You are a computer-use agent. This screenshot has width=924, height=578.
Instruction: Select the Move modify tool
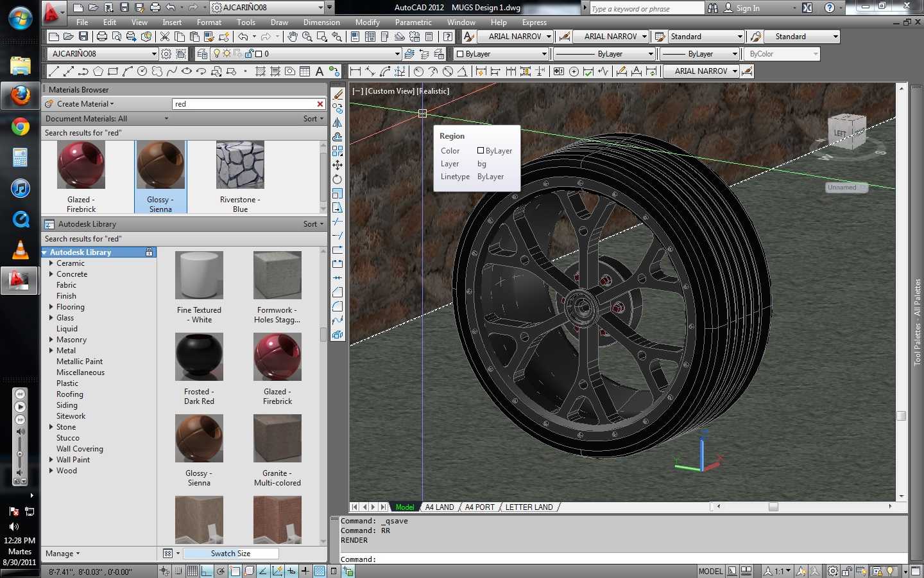(338, 165)
